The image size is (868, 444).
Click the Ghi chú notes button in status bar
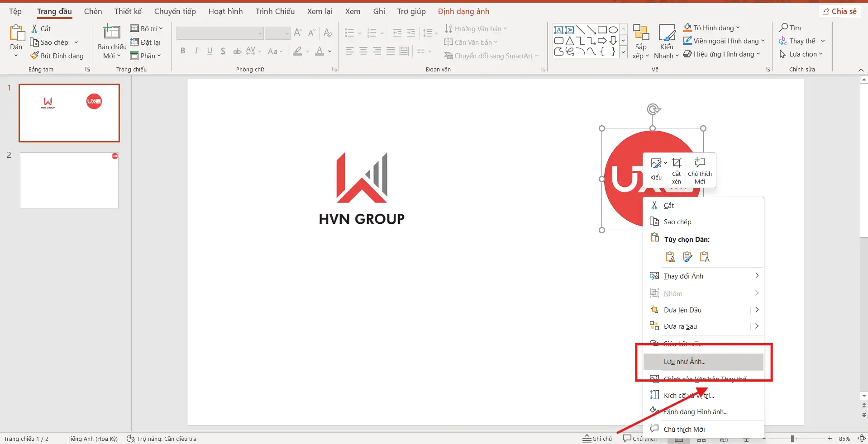(597, 438)
